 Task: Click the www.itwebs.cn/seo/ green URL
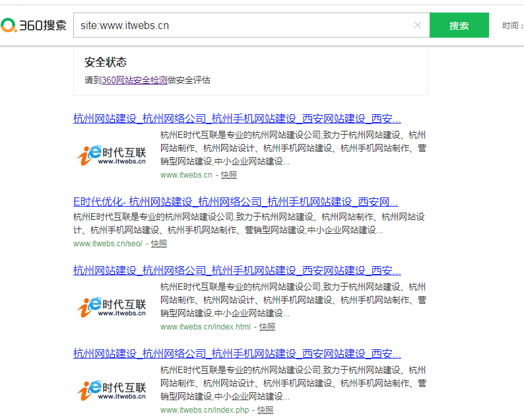click(108, 244)
